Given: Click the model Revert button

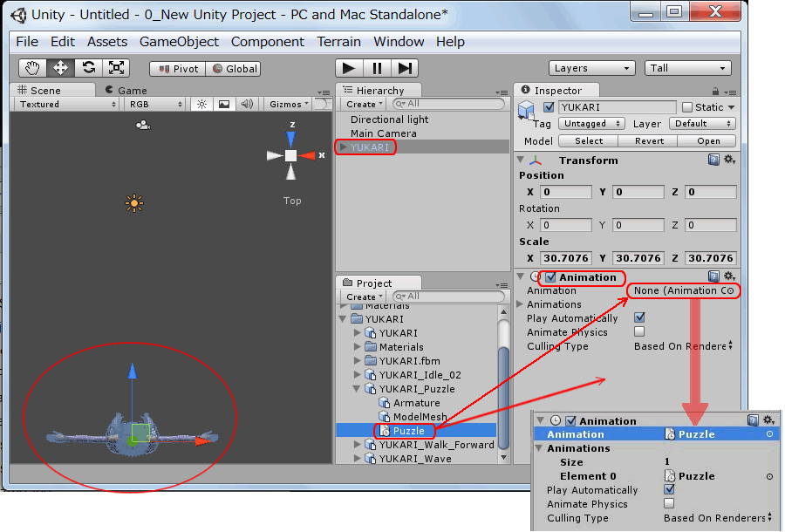Looking at the screenshot, I should coord(649,140).
